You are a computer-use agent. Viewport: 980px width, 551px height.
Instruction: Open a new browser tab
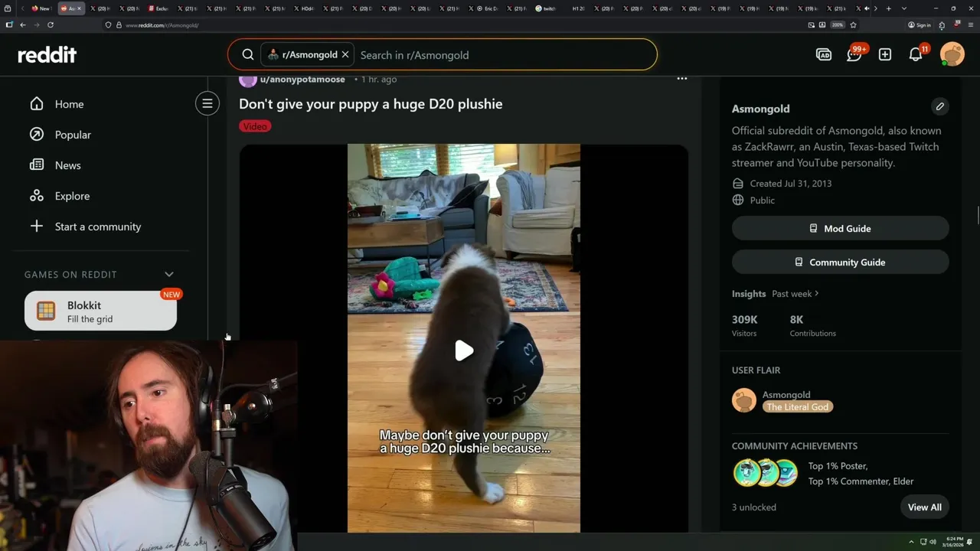coord(888,8)
